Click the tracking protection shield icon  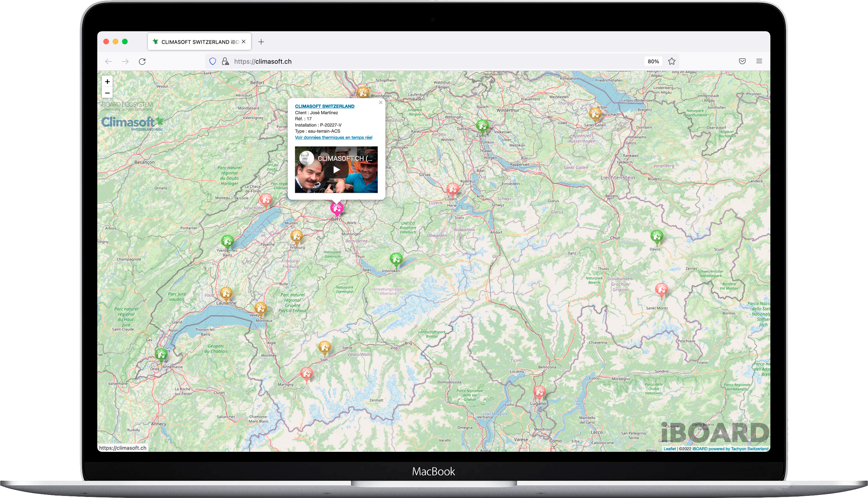tap(213, 61)
